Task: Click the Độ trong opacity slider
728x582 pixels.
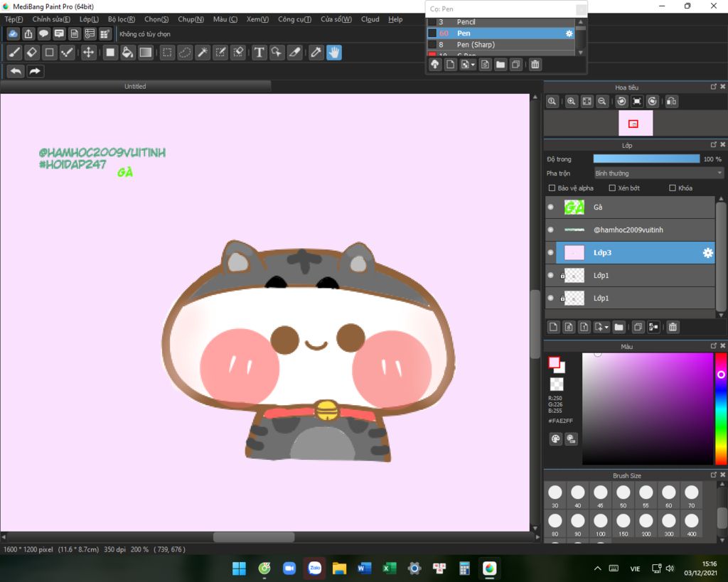Action: pos(646,158)
